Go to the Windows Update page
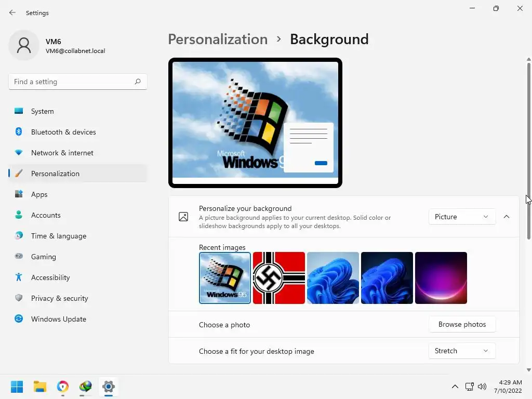This screenshot has width=532, height=399. pos(78,318)
